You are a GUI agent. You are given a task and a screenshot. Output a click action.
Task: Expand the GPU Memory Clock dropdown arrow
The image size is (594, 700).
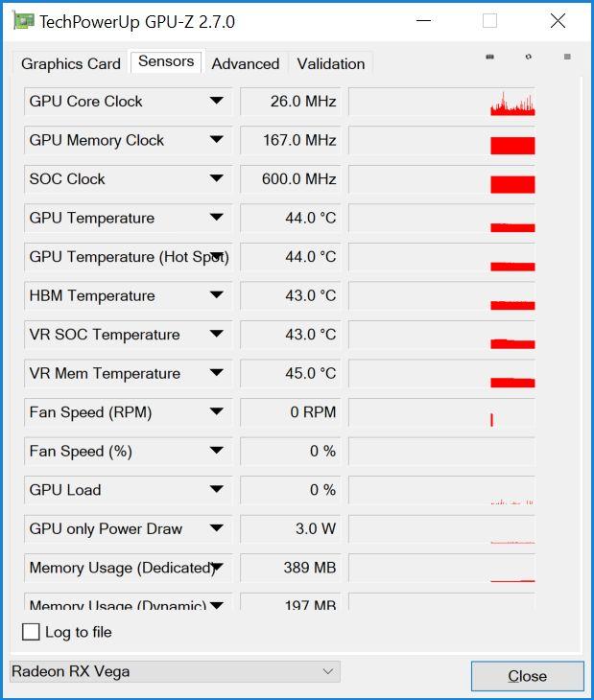[217, 140]
